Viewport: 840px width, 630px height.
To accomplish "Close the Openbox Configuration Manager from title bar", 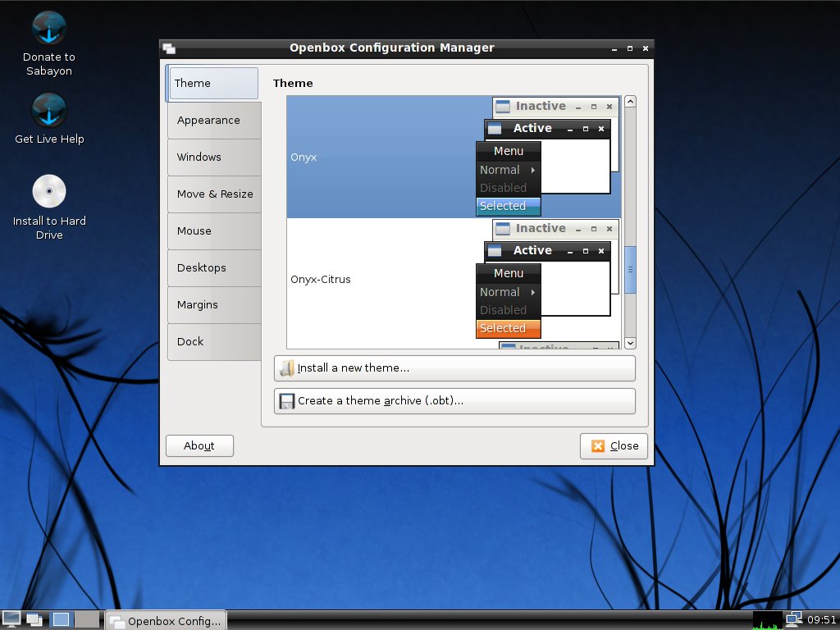I will pyautogui.click(x=646, y=48).
